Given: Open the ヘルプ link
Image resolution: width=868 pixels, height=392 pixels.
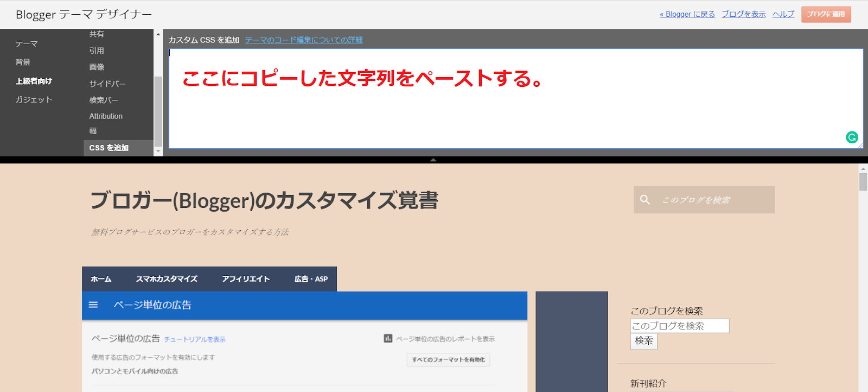Looking at the screenshot, I should (783, 14).
